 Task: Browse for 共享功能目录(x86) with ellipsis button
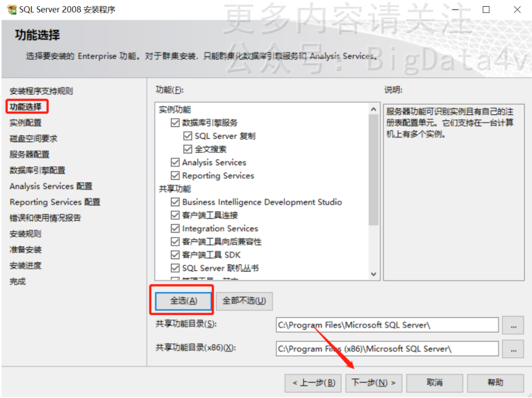coord(513,349)
